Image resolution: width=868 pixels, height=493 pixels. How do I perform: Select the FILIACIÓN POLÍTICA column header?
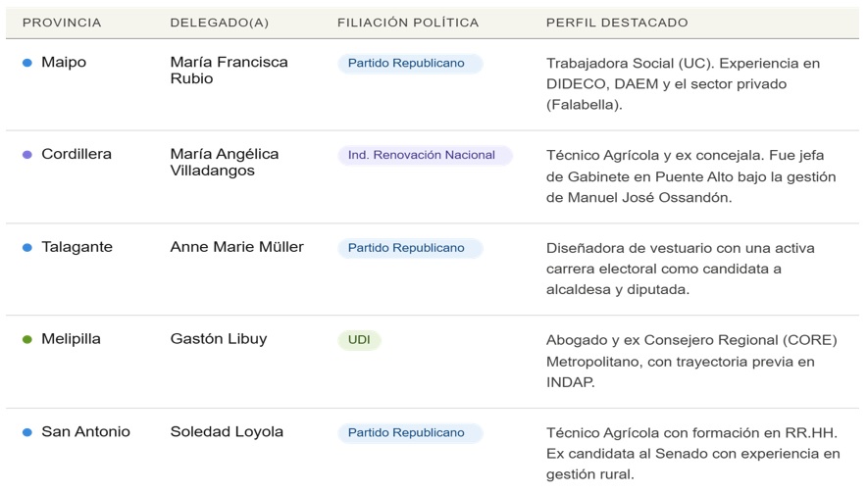point(408,22)
